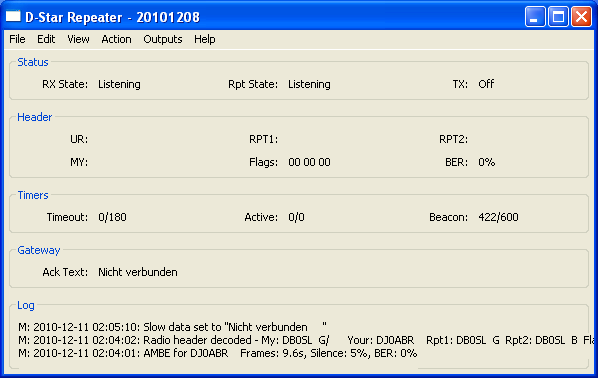
Task: Click the RX State: label
Action: (65, 84)
